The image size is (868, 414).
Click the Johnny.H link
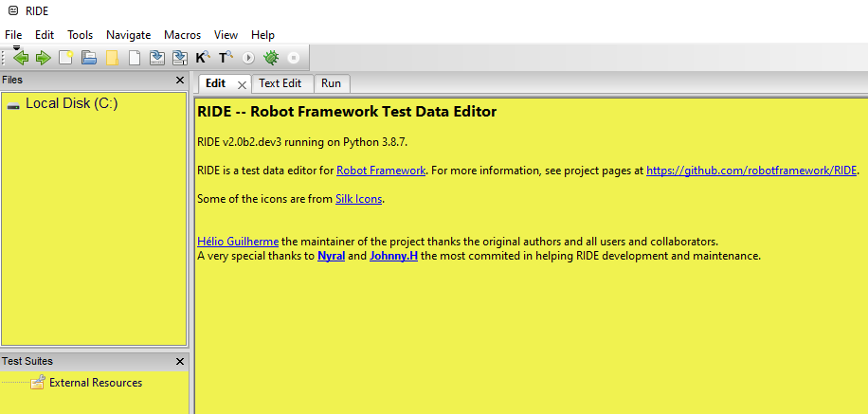point(393,256)
